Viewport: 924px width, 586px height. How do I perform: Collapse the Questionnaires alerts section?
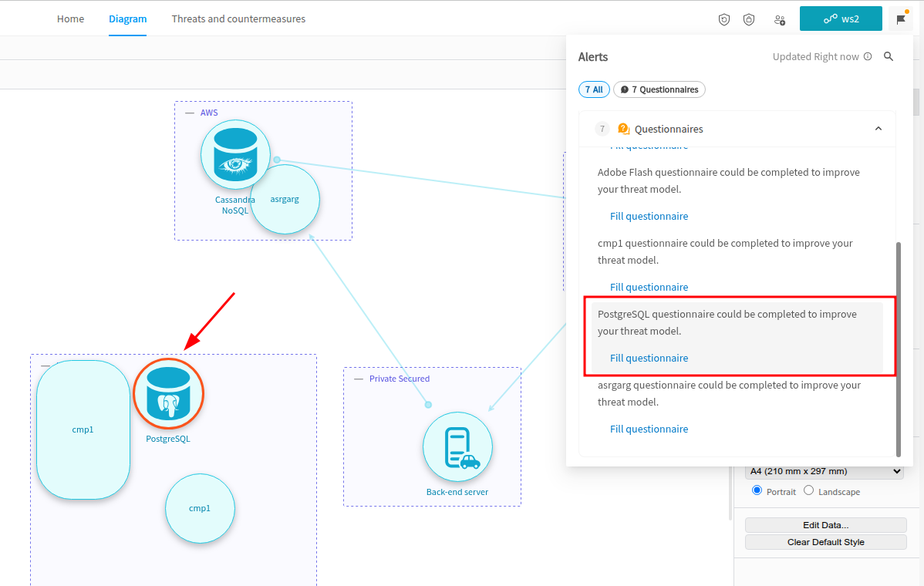pyautogui.click(x=878, y=129)
